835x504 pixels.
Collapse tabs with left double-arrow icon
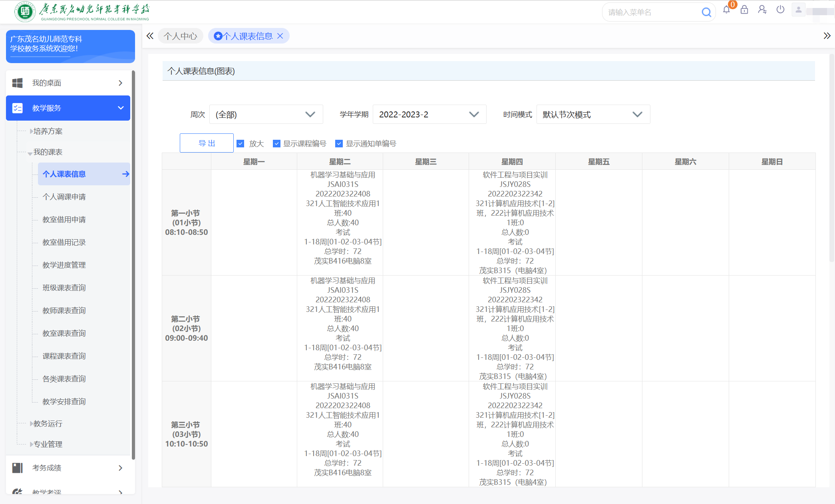tap(150, 36)
